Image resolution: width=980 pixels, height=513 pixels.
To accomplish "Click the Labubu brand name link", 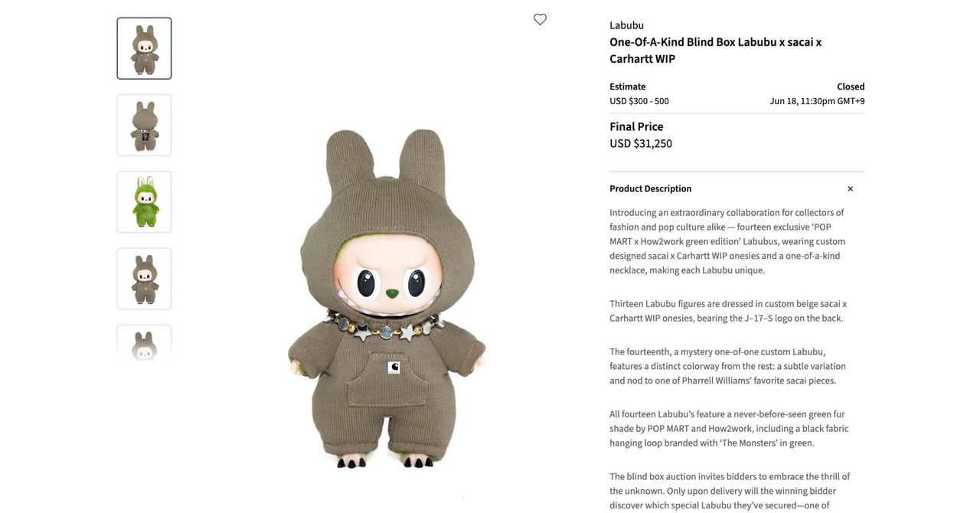I will (626, 25).
